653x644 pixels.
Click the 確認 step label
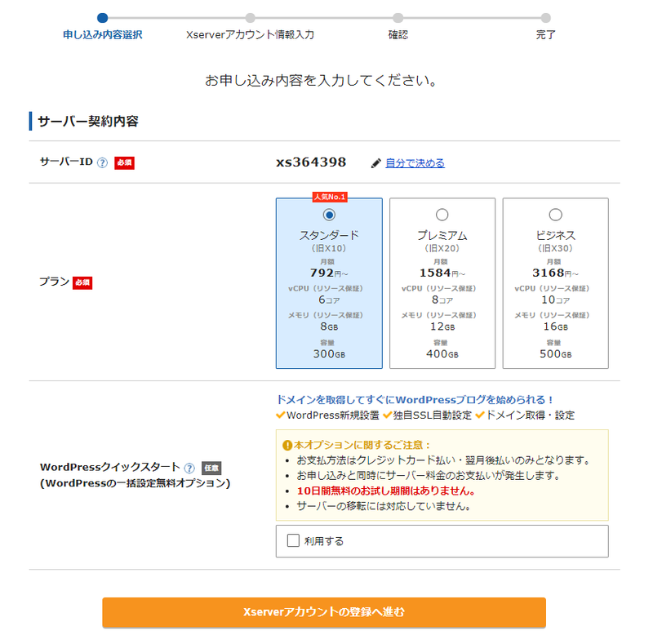[398, 34]
